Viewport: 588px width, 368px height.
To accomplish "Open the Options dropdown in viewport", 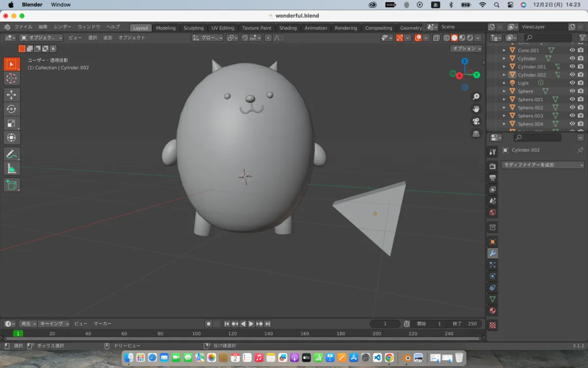I will [466, 48].
